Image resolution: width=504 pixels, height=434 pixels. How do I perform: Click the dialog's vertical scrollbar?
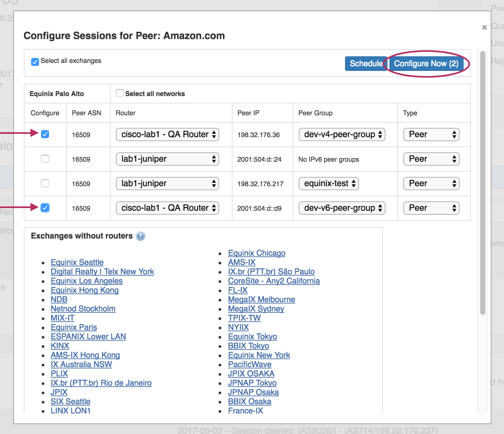pyautogui.click(x=483, y=182)
